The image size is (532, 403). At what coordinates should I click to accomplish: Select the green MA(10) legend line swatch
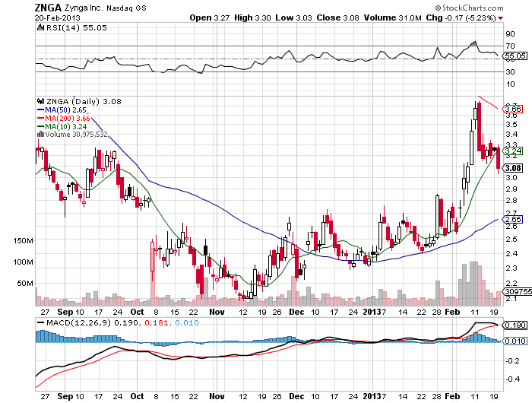pyautogui.click(x=40, y=127)
